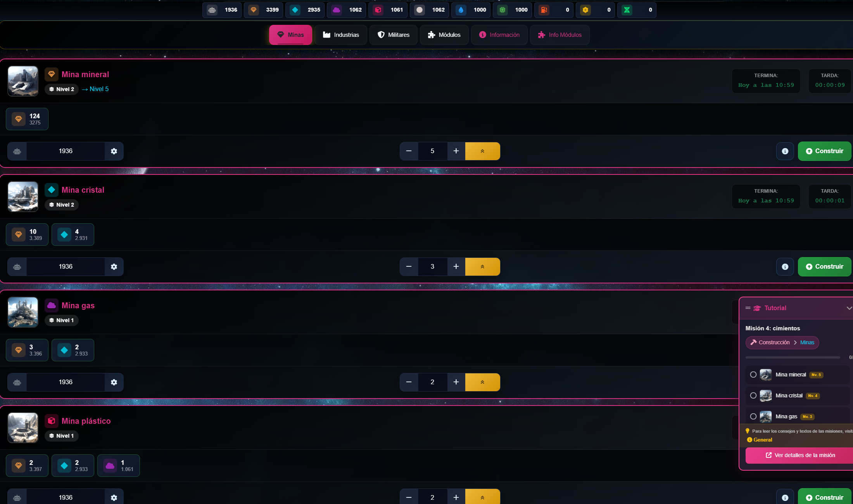The height and width of the screenshot is (504, 853).
Task: Open the General link in tutorial panel
Action: 760,440
